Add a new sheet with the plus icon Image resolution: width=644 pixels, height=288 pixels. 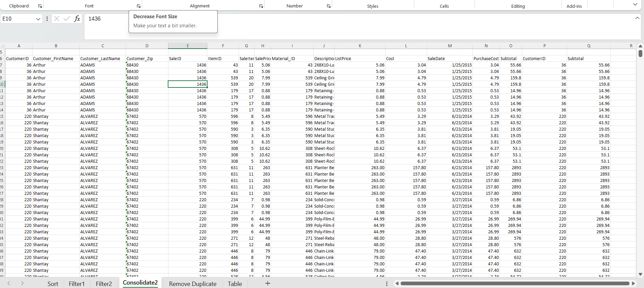coord(268,283)
